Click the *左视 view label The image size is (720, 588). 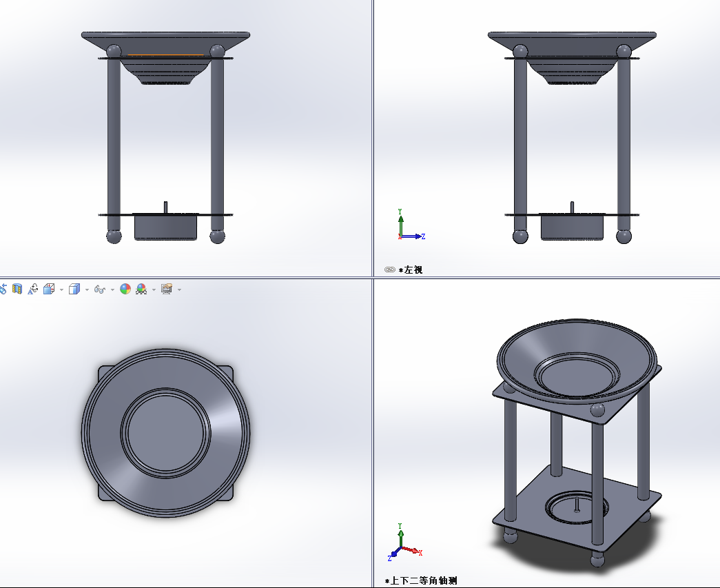[x=411, y=270]
